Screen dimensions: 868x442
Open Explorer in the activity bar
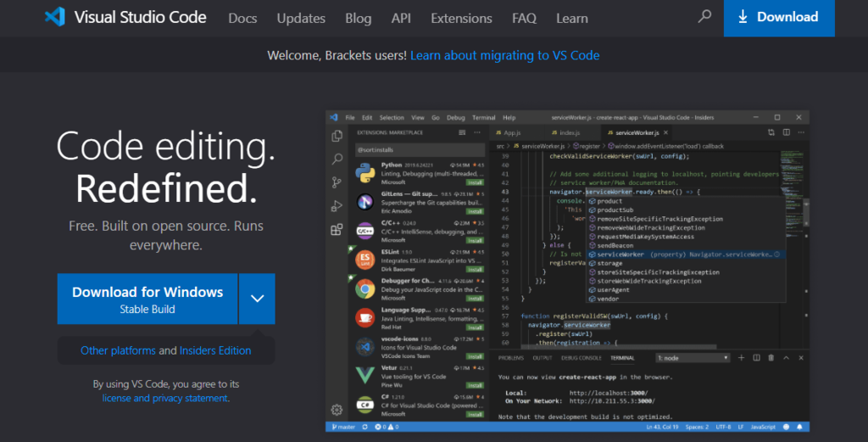pyautogui.click(x=337, y=136)
